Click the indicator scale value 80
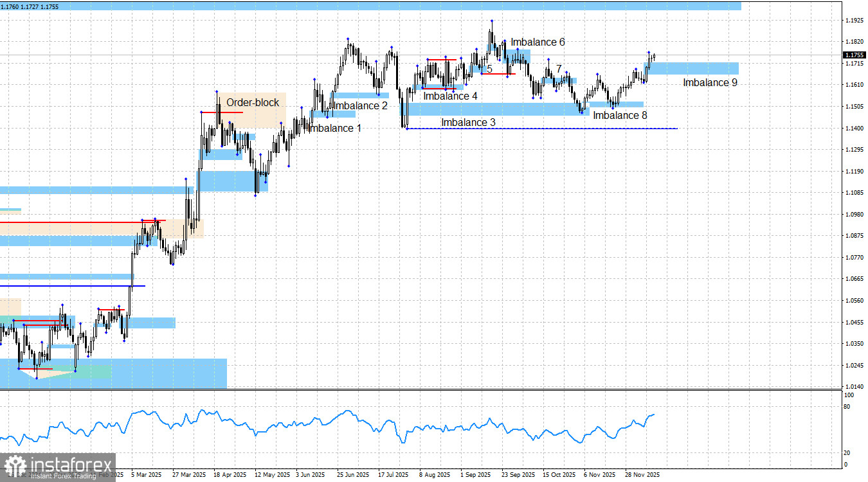This screenshot has height=482, width=868. click(x=846, y=407)
